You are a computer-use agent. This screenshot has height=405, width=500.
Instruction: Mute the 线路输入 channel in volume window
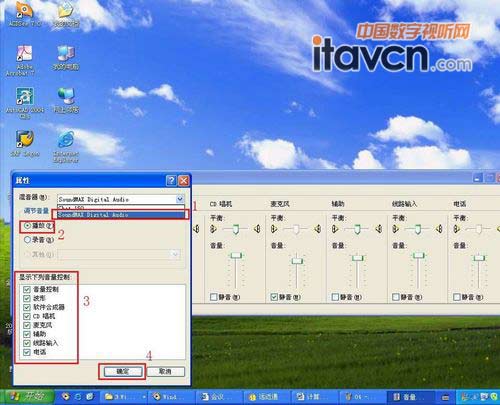click(x=396, y=297)
